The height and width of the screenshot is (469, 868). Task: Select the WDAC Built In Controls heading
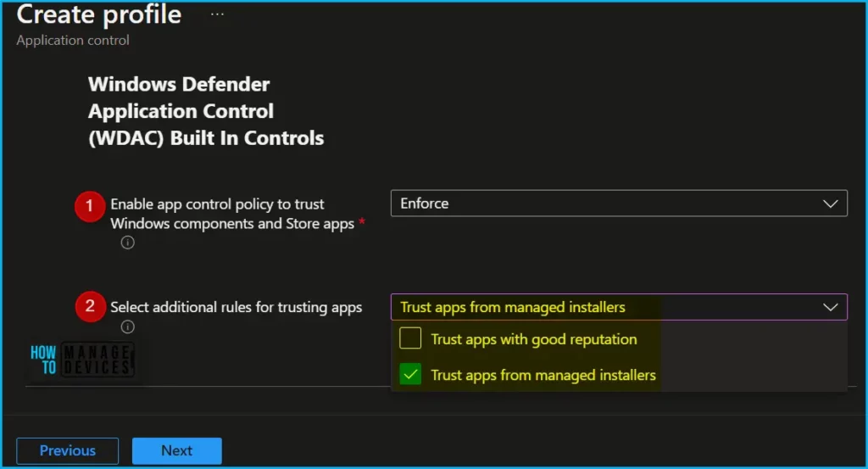point(206,111)
